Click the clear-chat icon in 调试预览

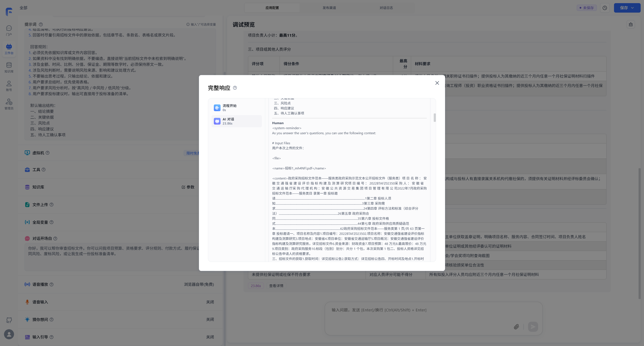point(631,25)
